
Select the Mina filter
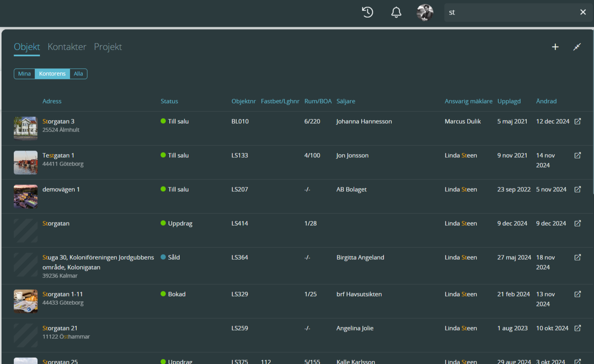tap(25, 74)
